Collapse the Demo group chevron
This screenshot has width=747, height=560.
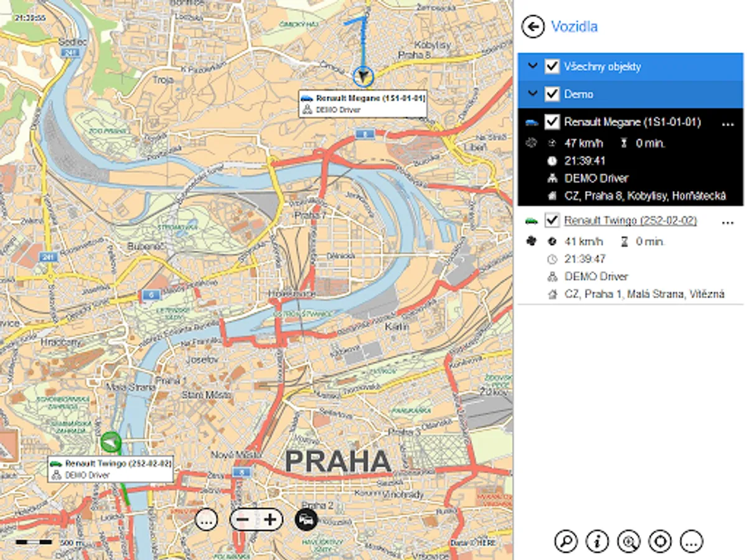pos(532,94)
